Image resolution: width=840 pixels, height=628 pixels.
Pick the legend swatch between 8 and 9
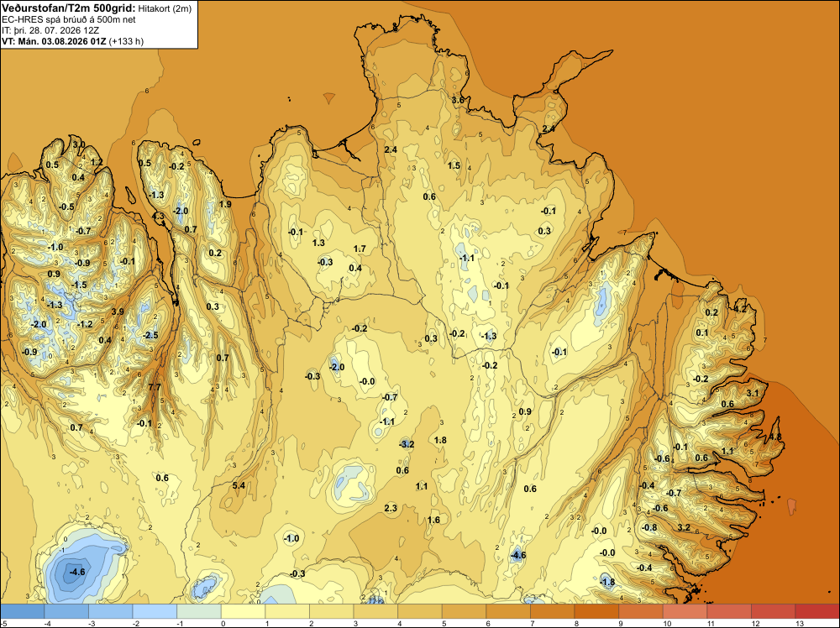596,611
